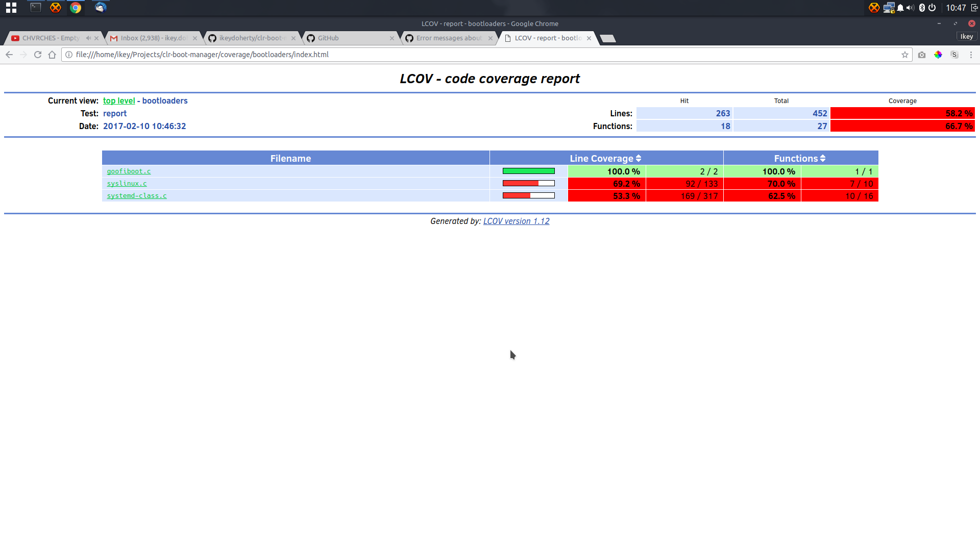Viewport: 980px width, 551px height.
Task: Click the 10:47 clock
Action: (955, 8)
